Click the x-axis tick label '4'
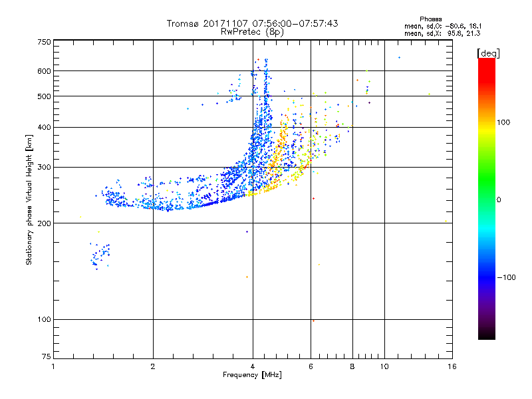This screenshot has height=399, width=532. pyautogui.click(x=253, y=366)
